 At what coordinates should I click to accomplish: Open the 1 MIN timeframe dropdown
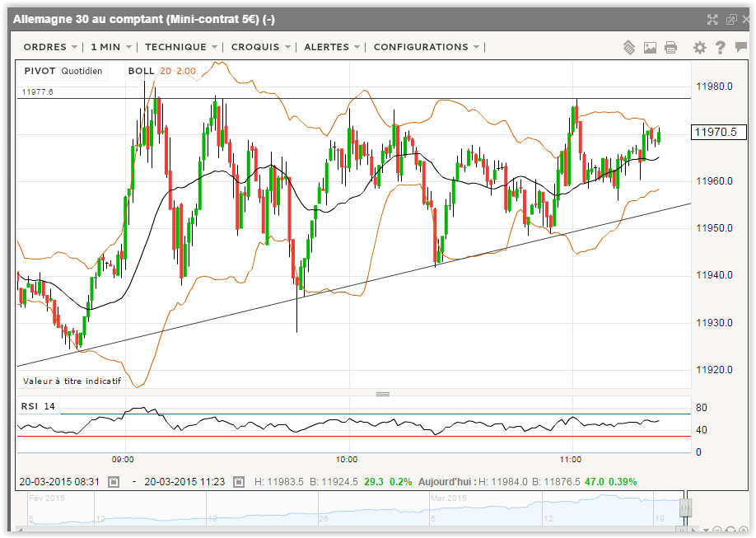click(x=111, y=47)
